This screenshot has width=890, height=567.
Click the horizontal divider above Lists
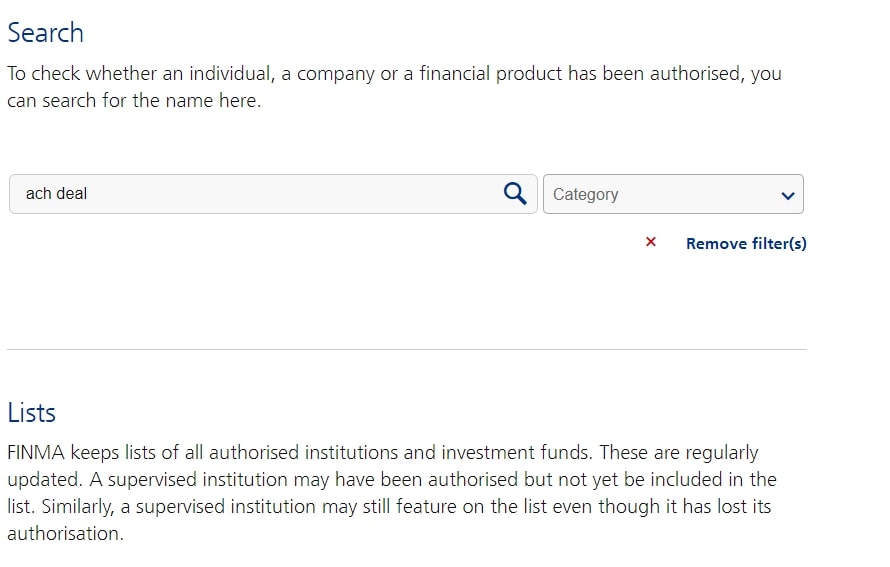click(406, 350)
